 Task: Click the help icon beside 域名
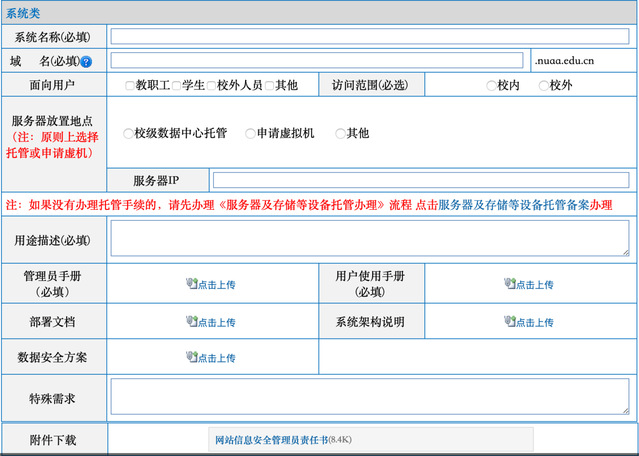pos(86,62)
